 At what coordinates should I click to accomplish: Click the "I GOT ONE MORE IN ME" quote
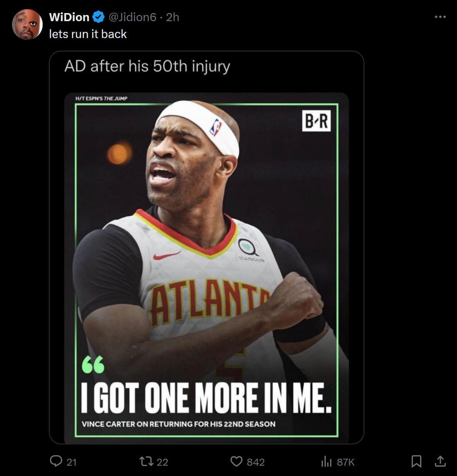(x=206, y=397)
